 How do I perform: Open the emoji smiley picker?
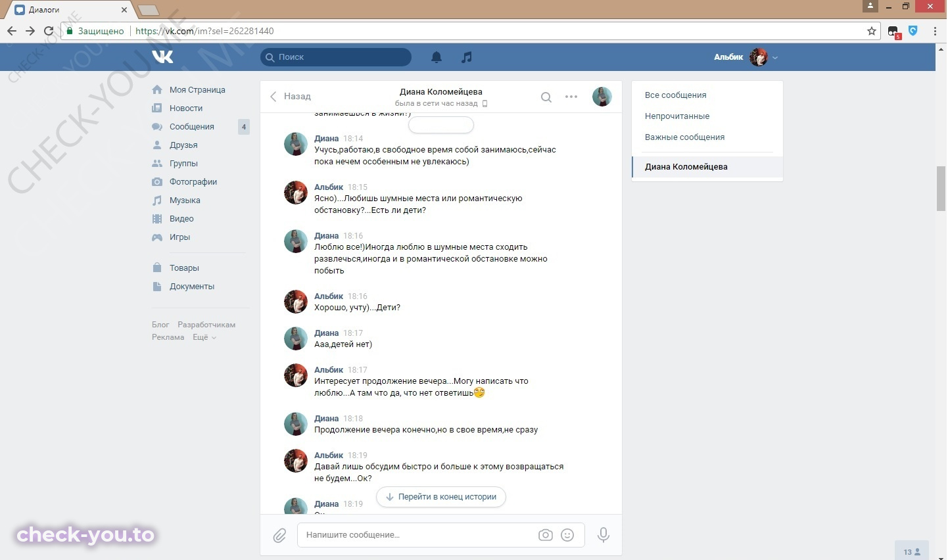(x=567, y=535)
